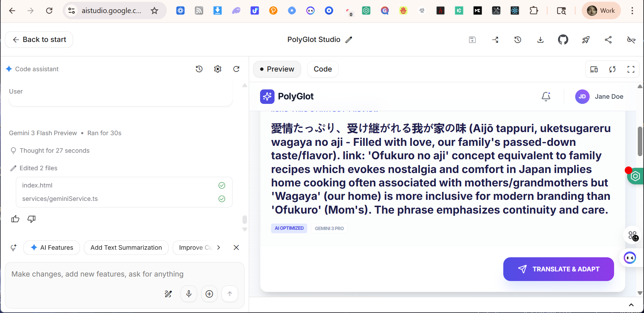The height and width of the screenshot is (313, 644).
Task: Click the browser forward arrow
Action: 31,11
